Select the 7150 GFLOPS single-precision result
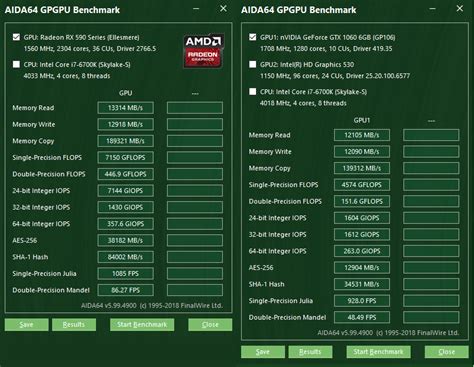 click(x=125, y=157)
